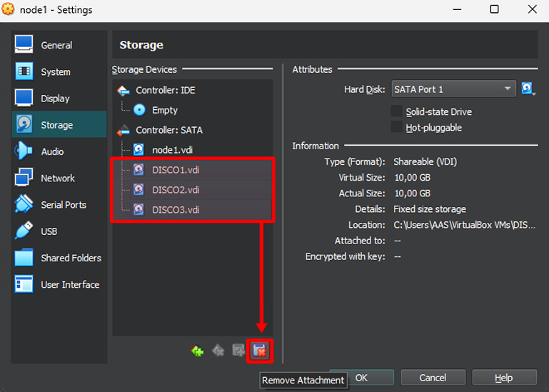Image resolution: width=549 pixels, height=392 pixels.
Task: Open the Hard Disk SATA Port dropdown
Action: (453, 89)
